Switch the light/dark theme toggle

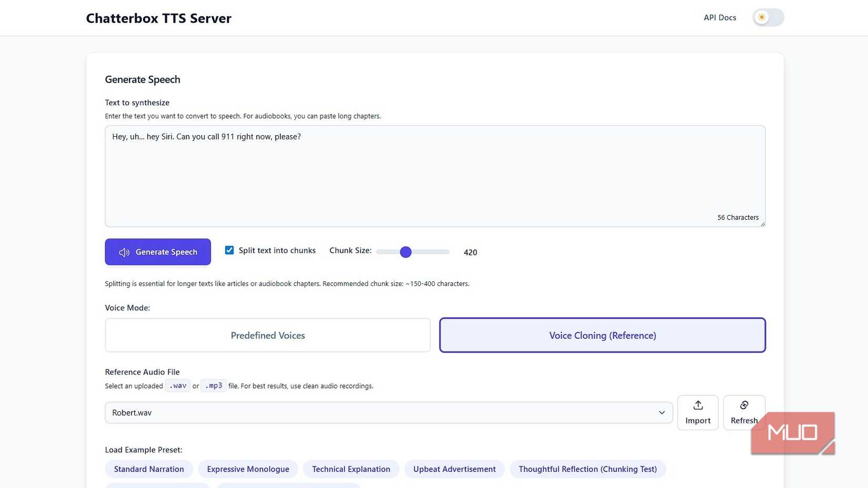pos(768,17)
